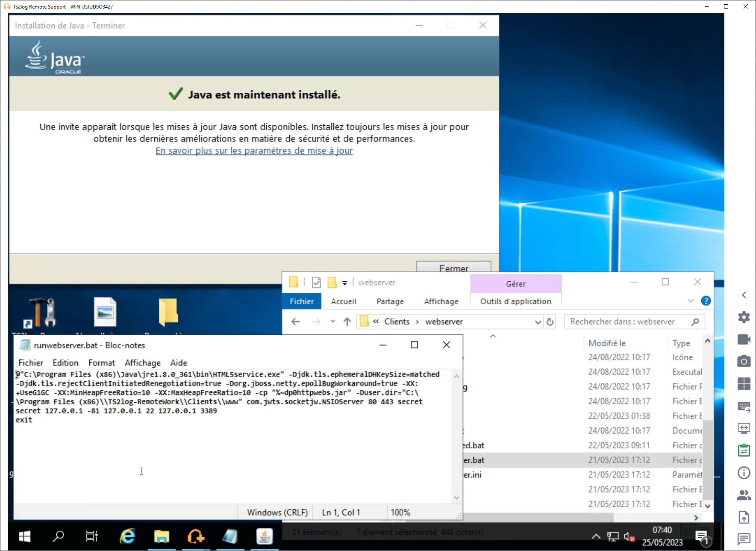This screenshot has width=756, height=551.
Task: Open settings gear in remote support sidebar
Action: 744,317
